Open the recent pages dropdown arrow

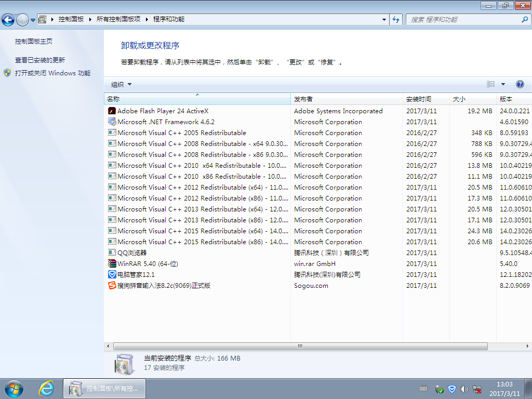click(x=33, y=20)
